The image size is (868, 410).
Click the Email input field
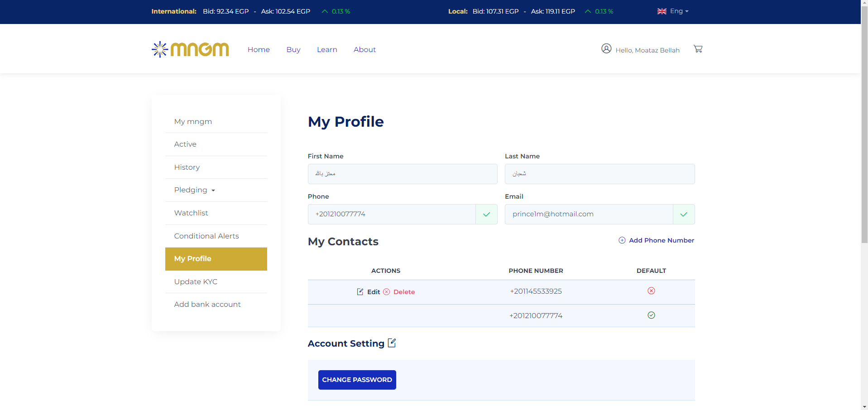(589, 215)
